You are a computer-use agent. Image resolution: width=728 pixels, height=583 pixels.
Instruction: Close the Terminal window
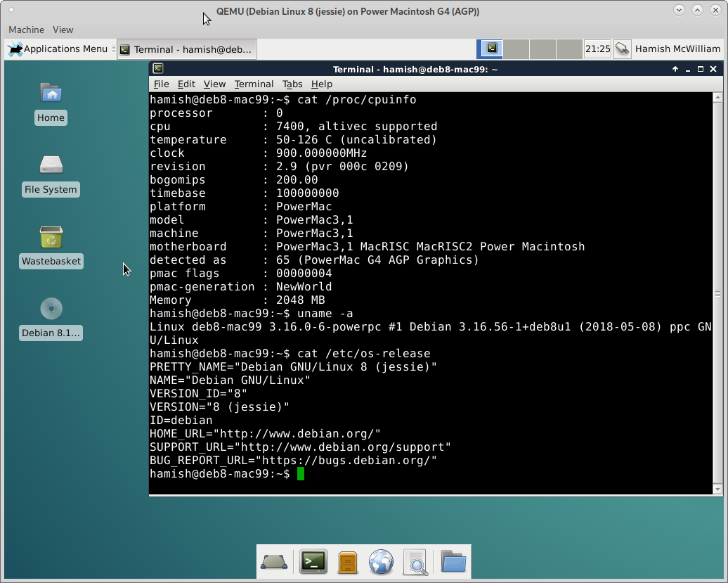(x=714, y=69)
